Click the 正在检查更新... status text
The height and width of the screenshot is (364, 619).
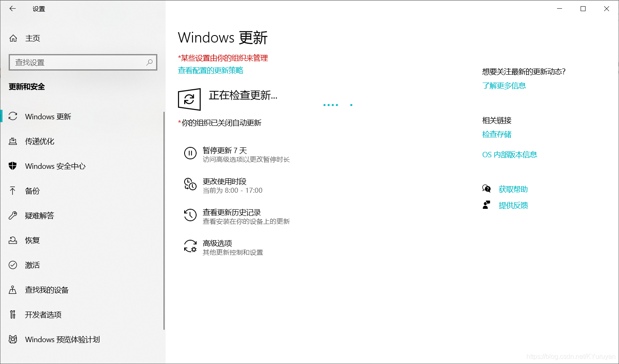point(243,95)
